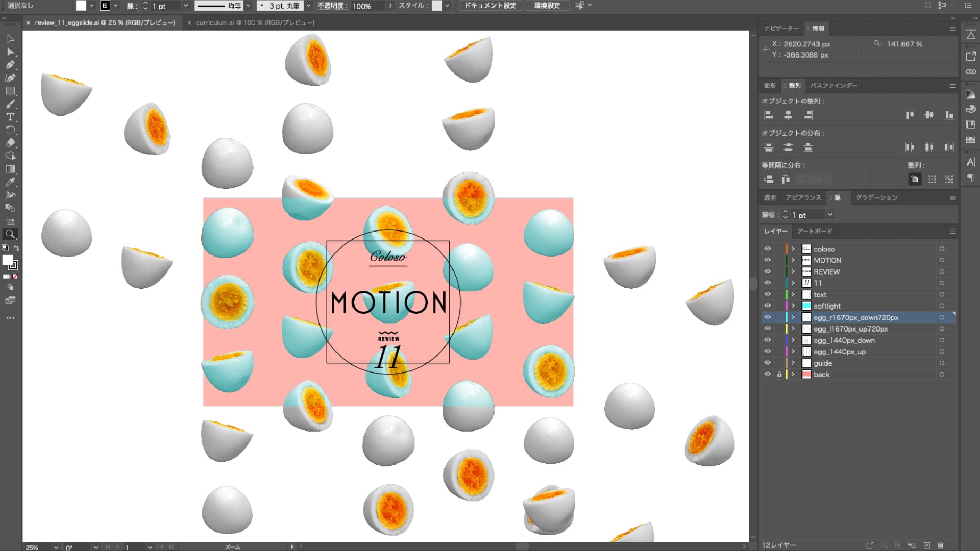
Task: Expand the MOTION layer contents
Action: point(793,260)
